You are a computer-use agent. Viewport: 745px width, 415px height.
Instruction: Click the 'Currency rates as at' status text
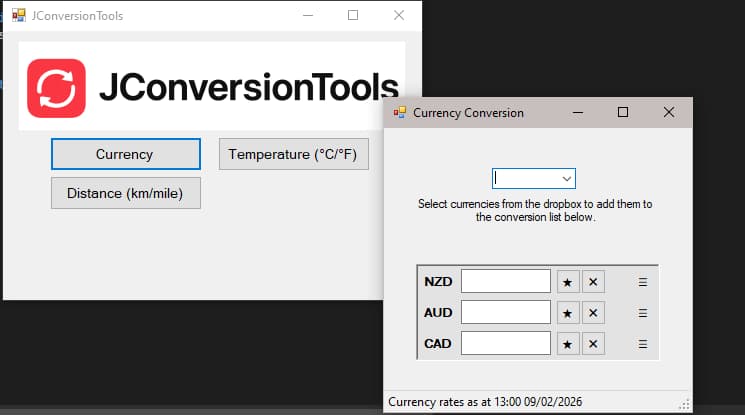[485, 402]
